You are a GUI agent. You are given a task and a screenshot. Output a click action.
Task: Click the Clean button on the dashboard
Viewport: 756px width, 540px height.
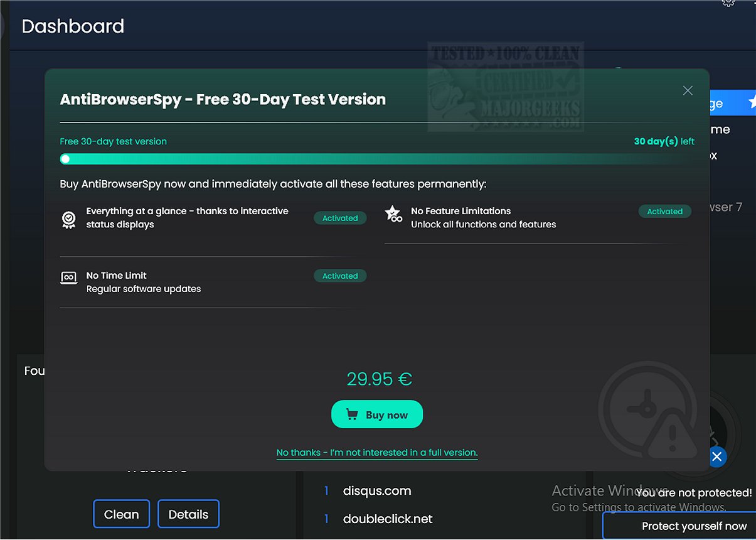tap(121, 514)
